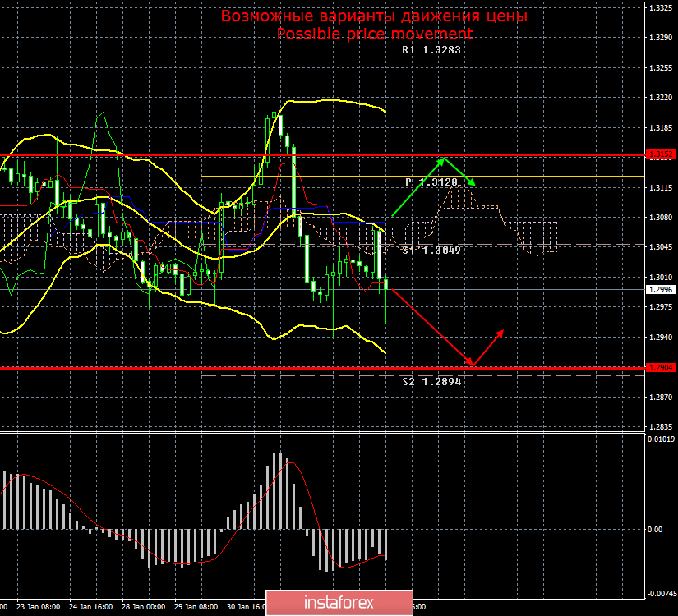Click the 24 Jan 16:00 time axis label

91,608
